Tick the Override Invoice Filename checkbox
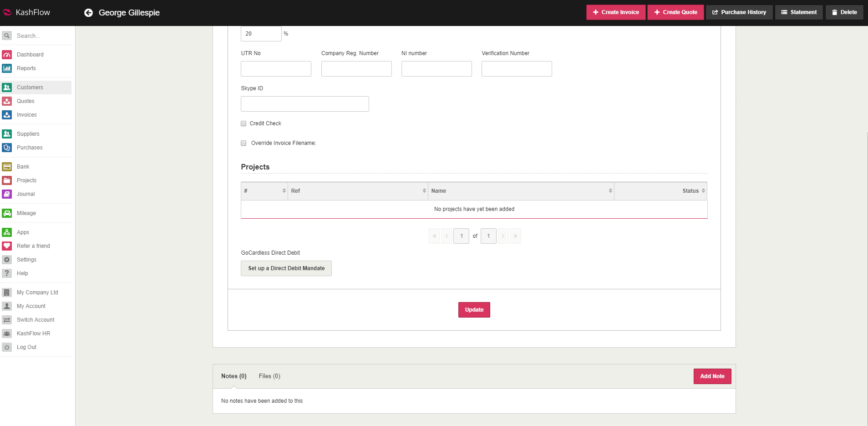 [x=244, y=143]
